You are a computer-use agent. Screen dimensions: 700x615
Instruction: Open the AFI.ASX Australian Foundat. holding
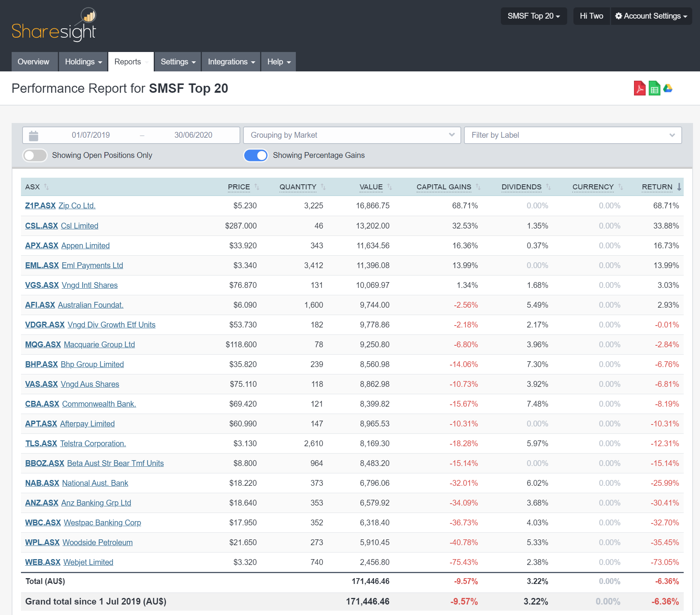[x=74, y=305]
